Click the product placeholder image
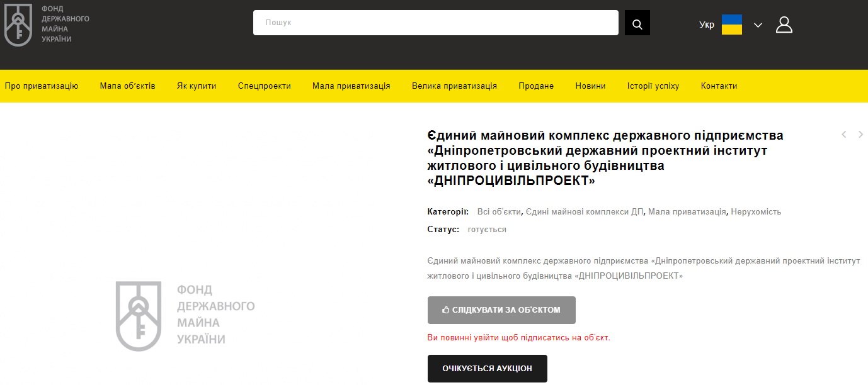This screenshot has height=385, width=868. tap(185, 316)
